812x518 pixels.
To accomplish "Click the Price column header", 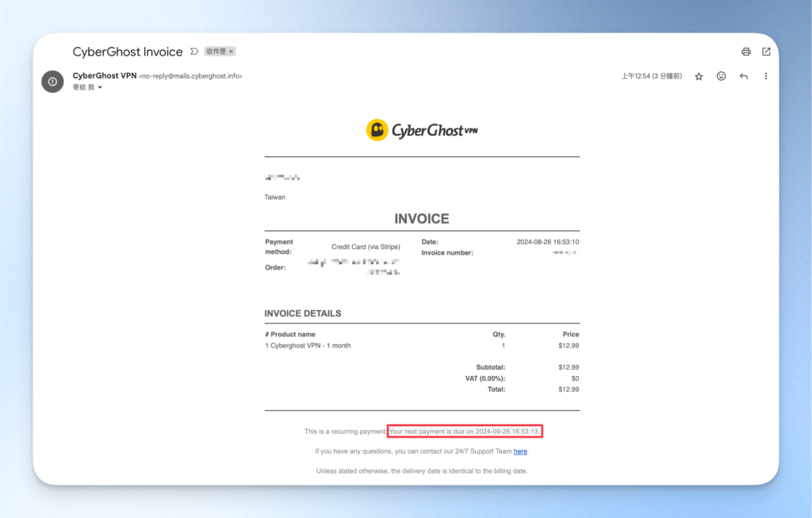I will click(x=571, y=334).
